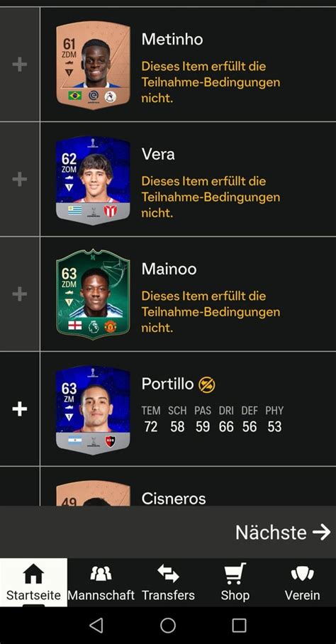Screen dimensions: 336x644
Task: Tap the Startseite home icon
Action: click(33, 573)
